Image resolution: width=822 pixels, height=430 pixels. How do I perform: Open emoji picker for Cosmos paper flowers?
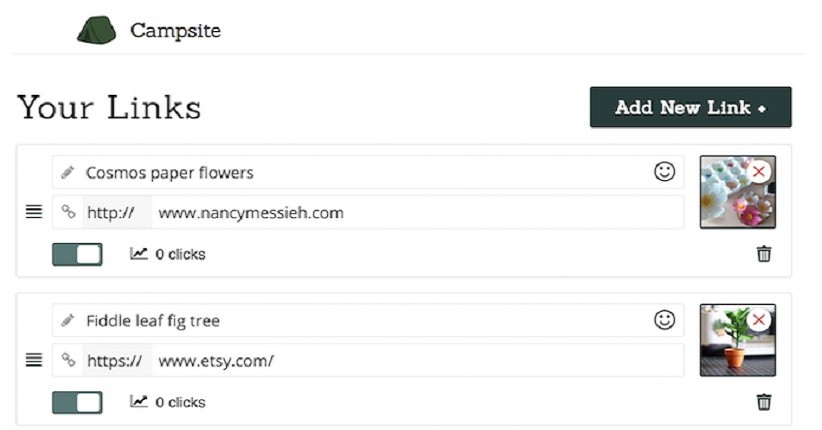664,172
